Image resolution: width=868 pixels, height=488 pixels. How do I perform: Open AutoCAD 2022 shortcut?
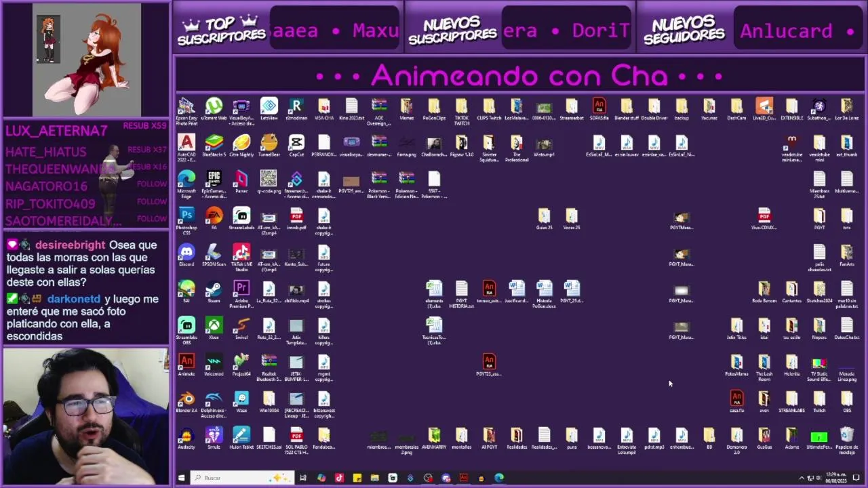tap(186, 148)
